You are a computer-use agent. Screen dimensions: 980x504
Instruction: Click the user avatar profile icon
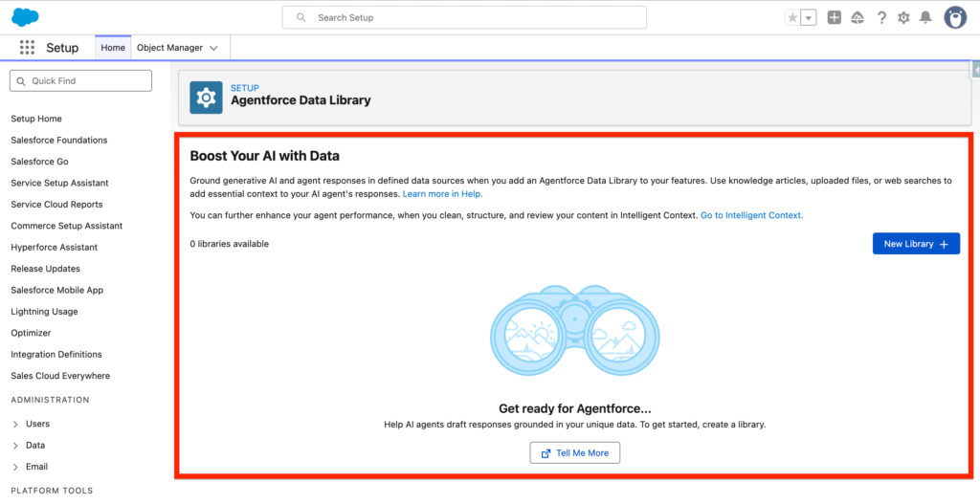955,17
